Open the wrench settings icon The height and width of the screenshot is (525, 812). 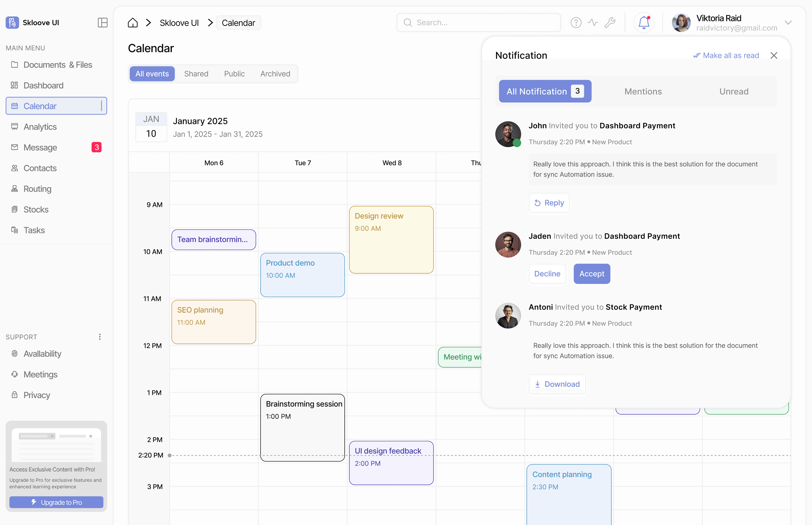click(x=610, y=22)
